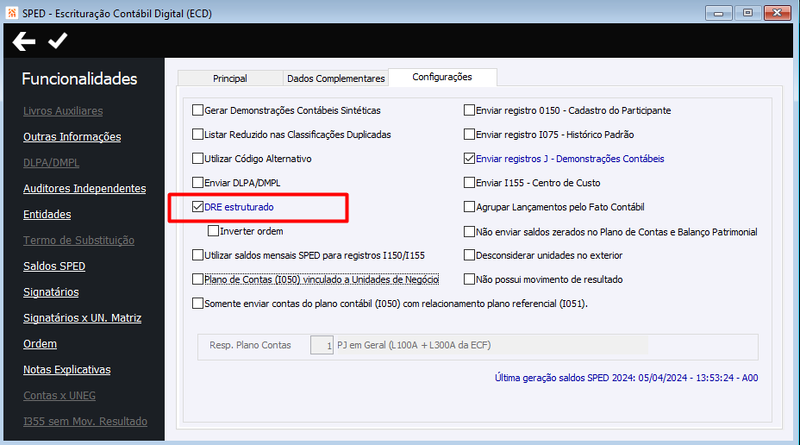This screenshot has width=800, height=445.
Task: Click the back arrow icon
Action: [x=24, y=41]
